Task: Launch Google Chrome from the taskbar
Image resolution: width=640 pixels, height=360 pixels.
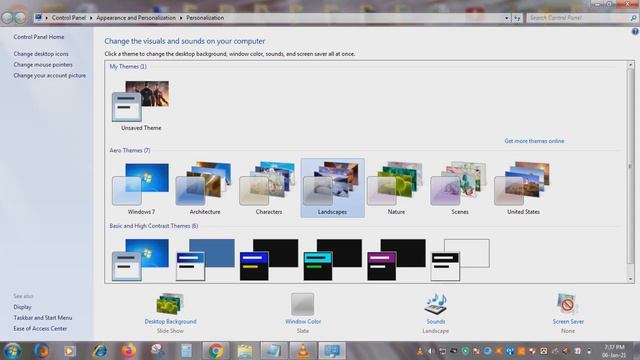Action: [x=216, y=351]
